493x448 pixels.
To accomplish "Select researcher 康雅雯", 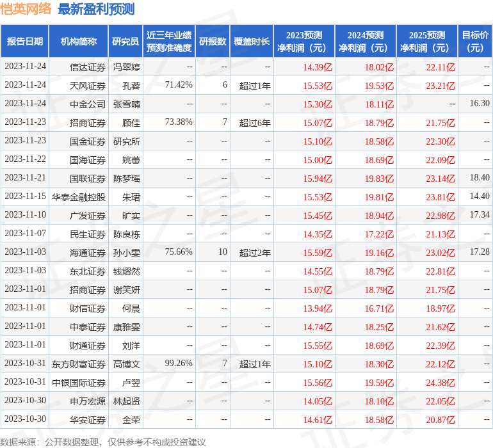I will 126,327.
